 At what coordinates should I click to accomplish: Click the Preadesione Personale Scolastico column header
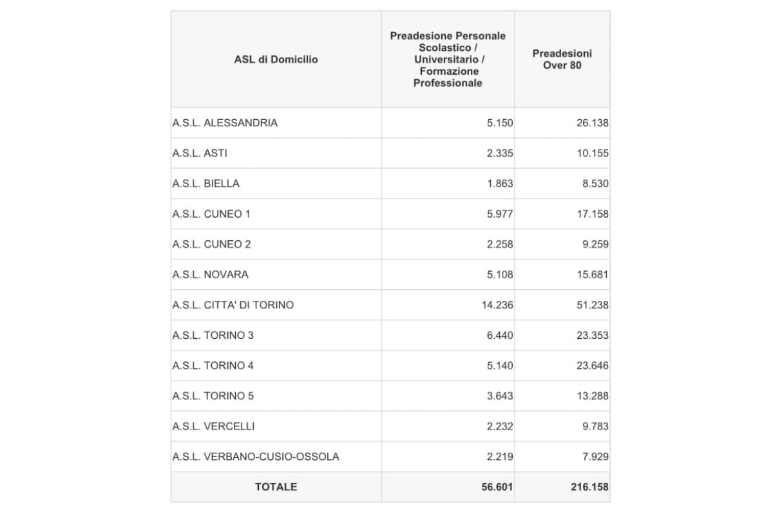tap(448, 59)
